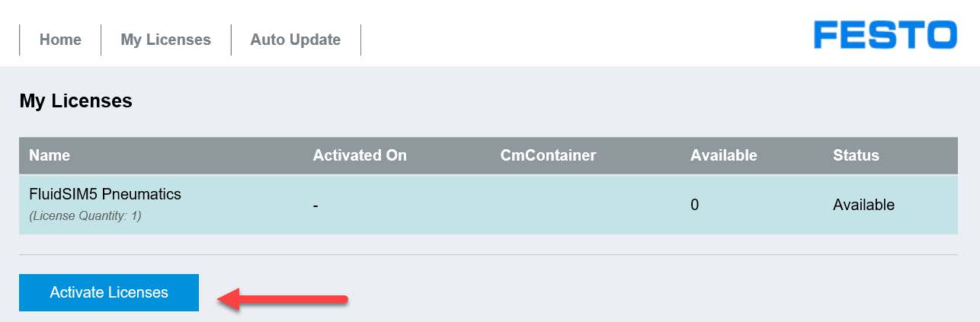Click the red arrow annotation

pos(283,298)
